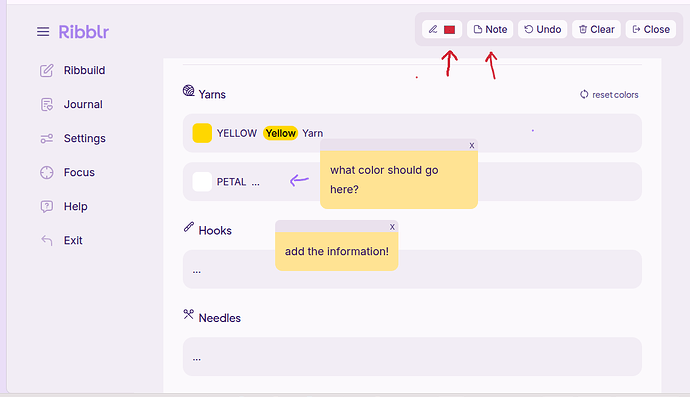Add a new Note

click(x=490, y=29)
